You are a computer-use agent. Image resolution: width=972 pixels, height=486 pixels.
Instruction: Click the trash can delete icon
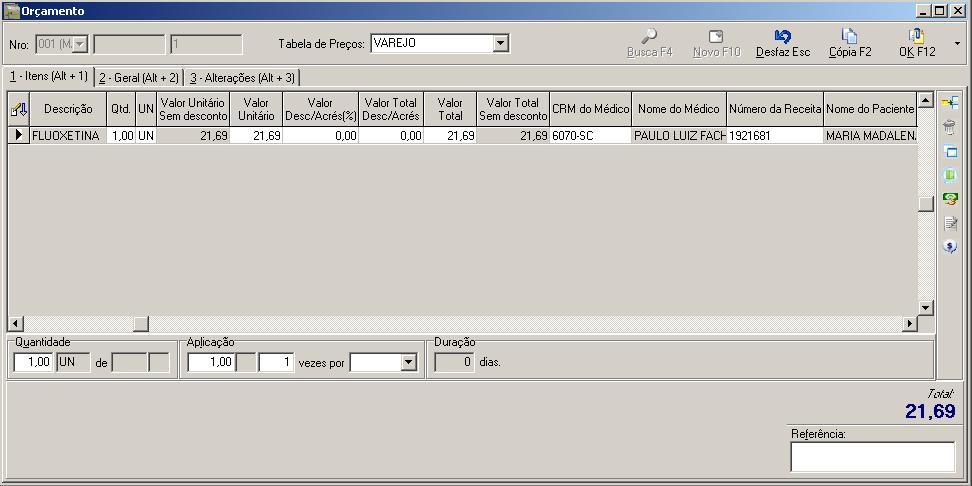click(950, 127)
